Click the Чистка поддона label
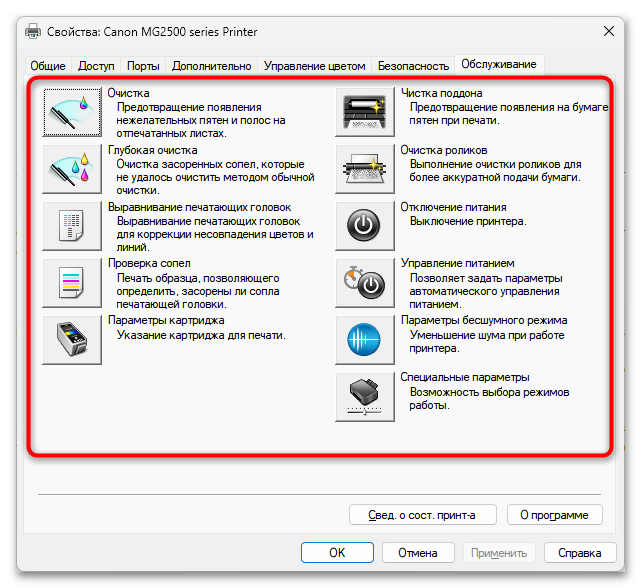The image size is (641, 588). pos(442,93)
